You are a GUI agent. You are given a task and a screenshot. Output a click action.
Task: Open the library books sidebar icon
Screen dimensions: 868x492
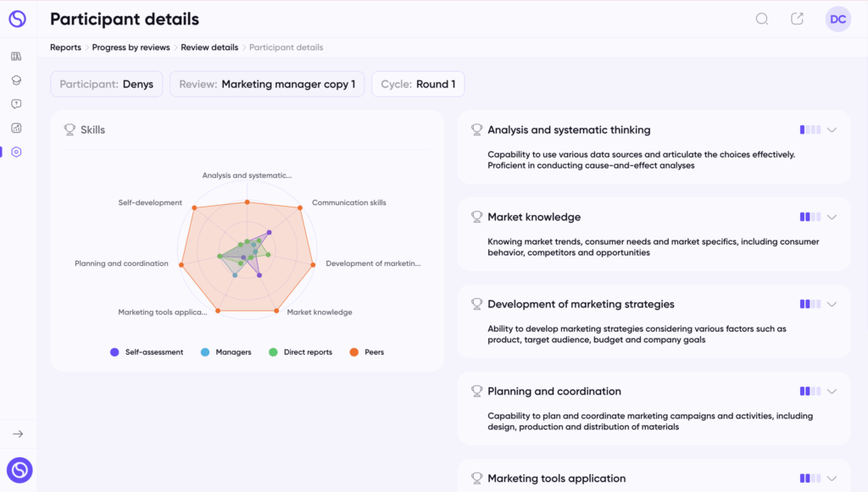pyautogui.click(x=16, y=57)
